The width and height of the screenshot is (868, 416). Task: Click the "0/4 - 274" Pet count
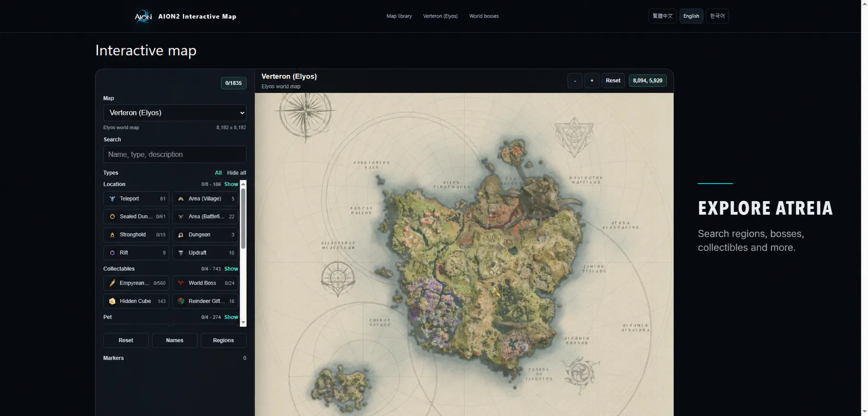211,317
